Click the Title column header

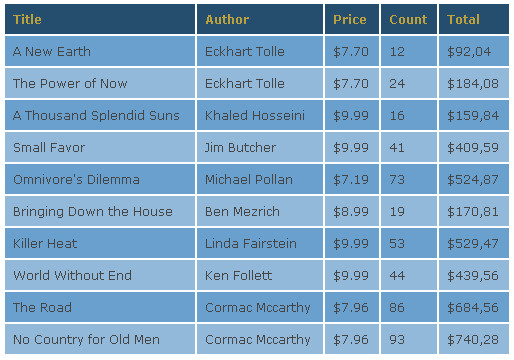[100, 19]
